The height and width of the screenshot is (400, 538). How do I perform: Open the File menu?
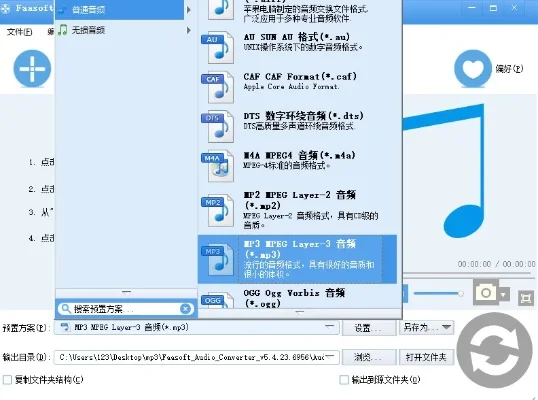click(19, 32)
